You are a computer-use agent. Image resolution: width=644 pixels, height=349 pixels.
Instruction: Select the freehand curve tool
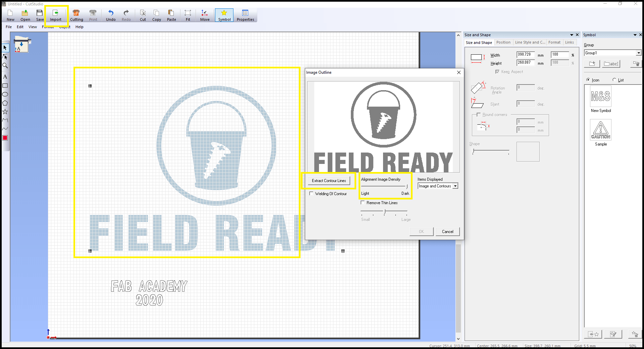(5, 129)
